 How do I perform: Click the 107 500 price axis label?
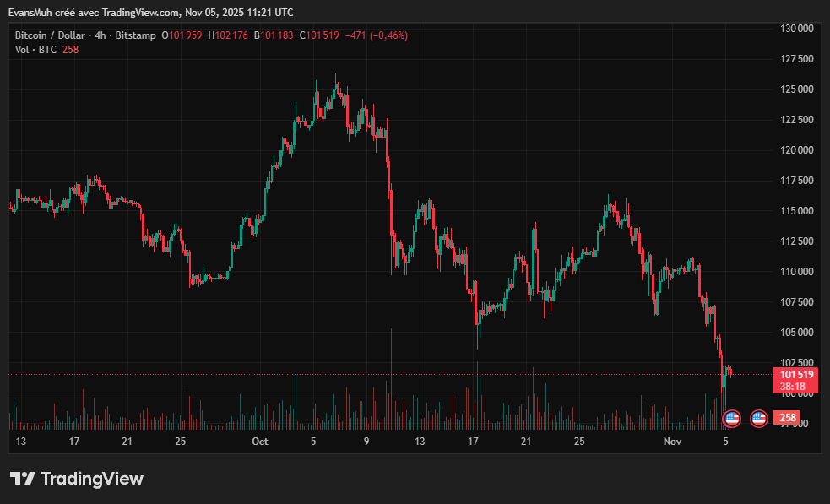coord(797,301)
